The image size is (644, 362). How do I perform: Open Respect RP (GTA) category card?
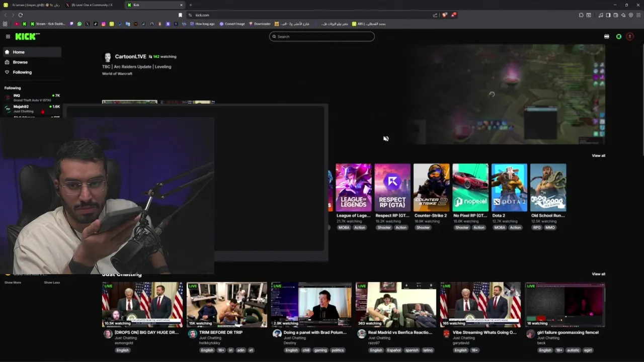pyautogui.click(x=392, y=188)
